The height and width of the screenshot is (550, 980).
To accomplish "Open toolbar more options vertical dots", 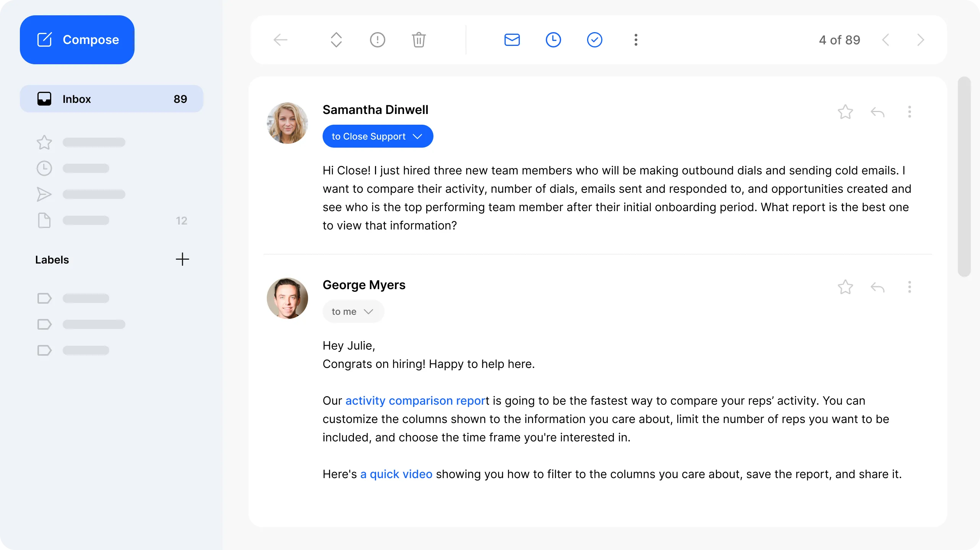I will [x=636, y=40].
